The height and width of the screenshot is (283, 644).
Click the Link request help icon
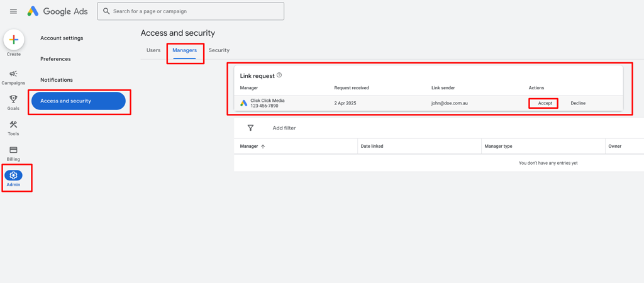(x=279, y=75)
